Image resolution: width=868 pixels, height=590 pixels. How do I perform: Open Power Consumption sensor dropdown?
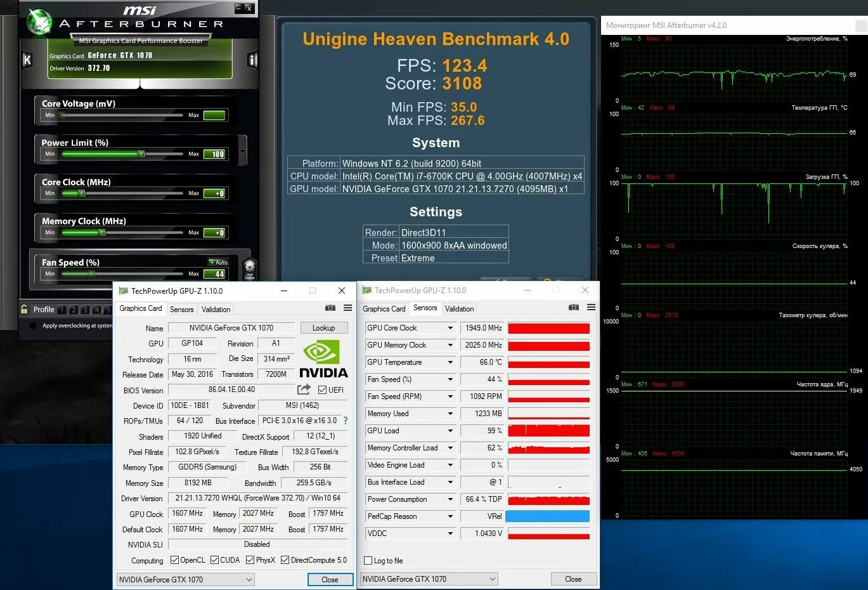click(450, 499)
